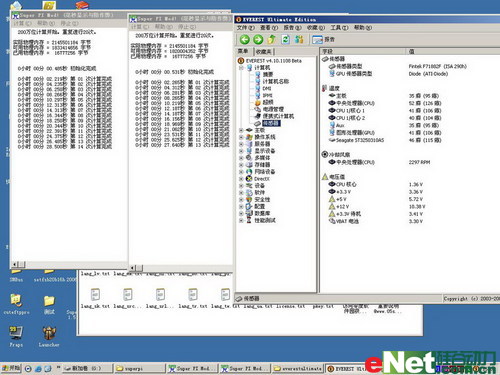Image resolution: width=500 pixels, height=375 pixels.
Task: Open the Report (报告) toolbar button
Action: point(323,40)
